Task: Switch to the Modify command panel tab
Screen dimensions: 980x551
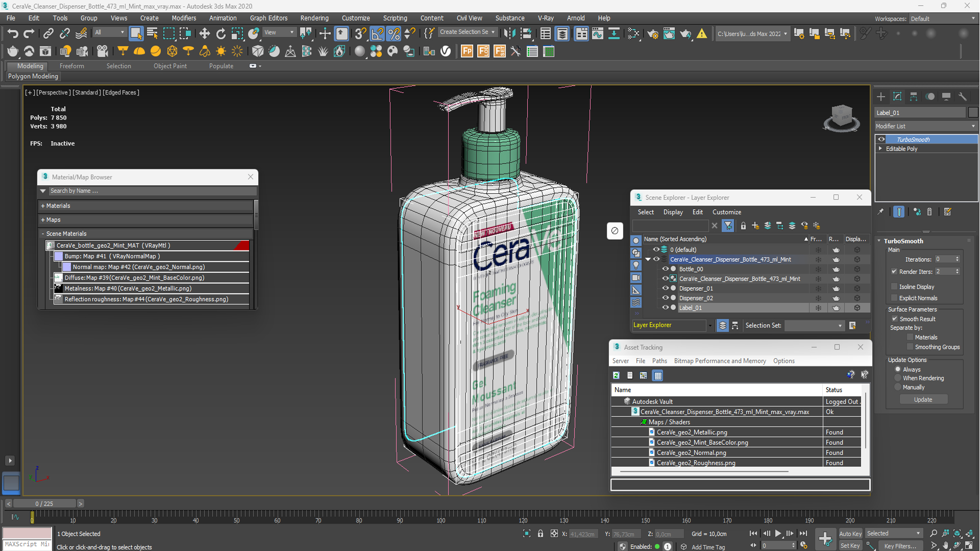Action: (897, 96)
